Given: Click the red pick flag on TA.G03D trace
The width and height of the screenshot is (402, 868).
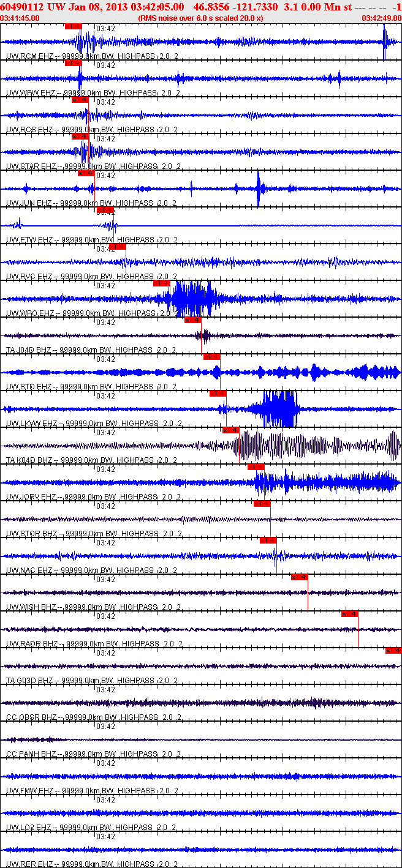Looking at the screenshot, I should point(393,651).
